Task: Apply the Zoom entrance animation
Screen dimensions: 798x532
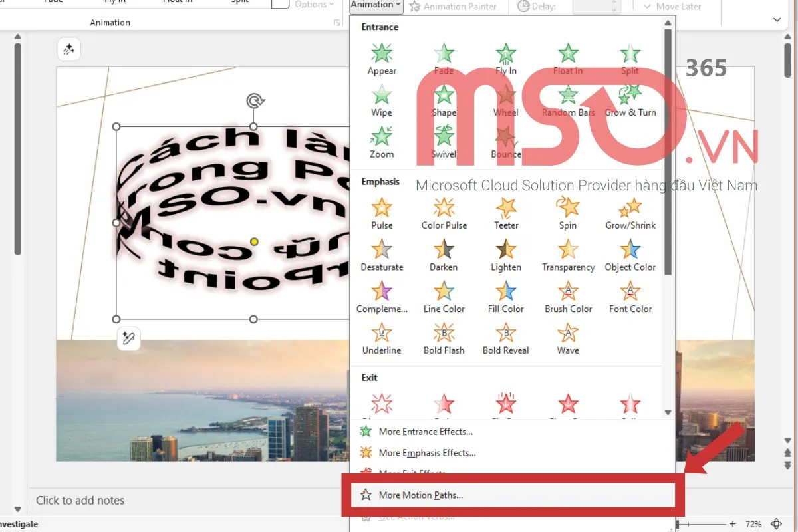Action: 382,142
